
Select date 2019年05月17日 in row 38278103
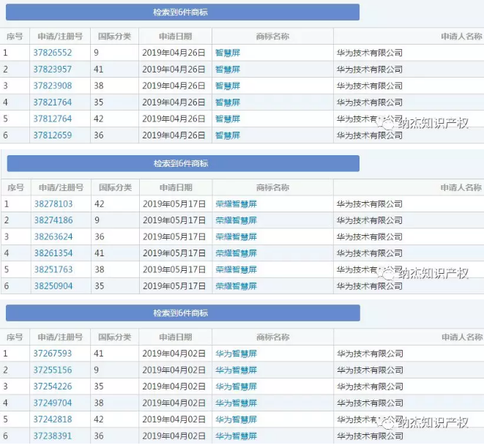174,204
